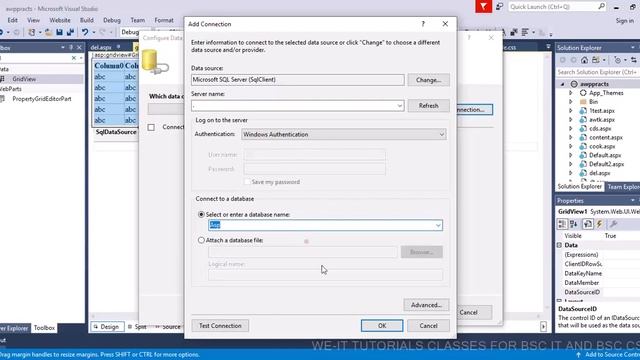This screenshot has height=360, width=640.
Task: Collapse the Data category in Properties
Action: click(x=559, y=245)
